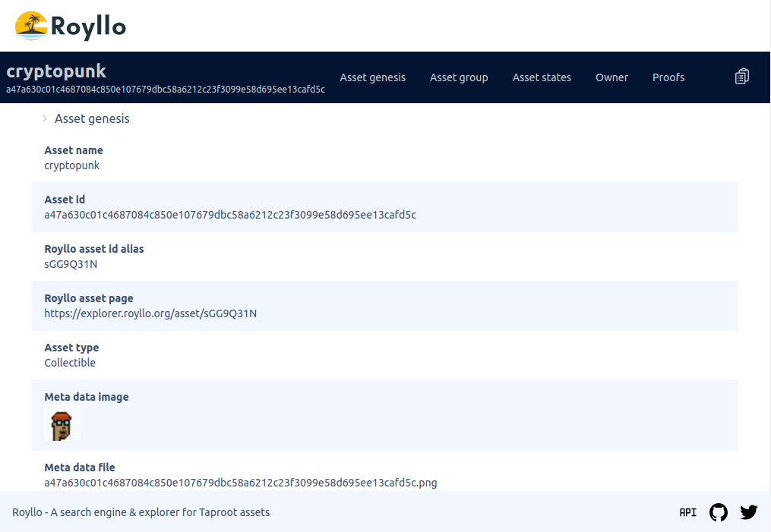Viewport: 771px width, 532px height.
Task: Copy asset info using clipboard icon
Action: (742, 76)
